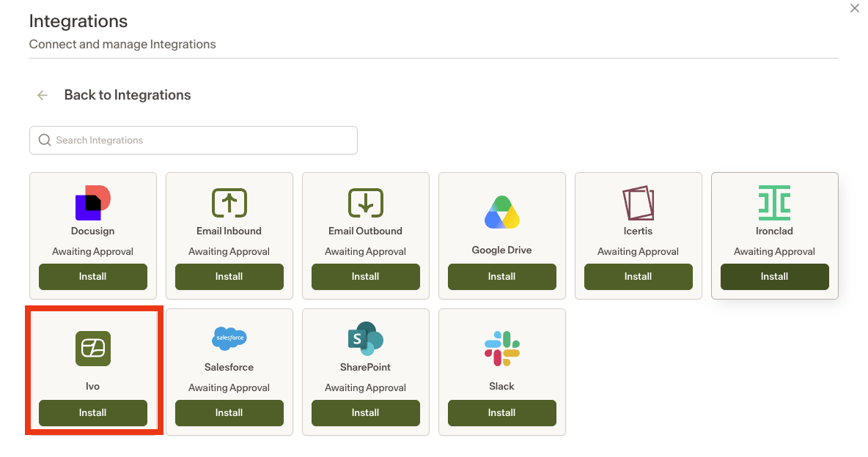Click the Docusign card title text
Screen dimensions: 868x457
coord(93,231)
